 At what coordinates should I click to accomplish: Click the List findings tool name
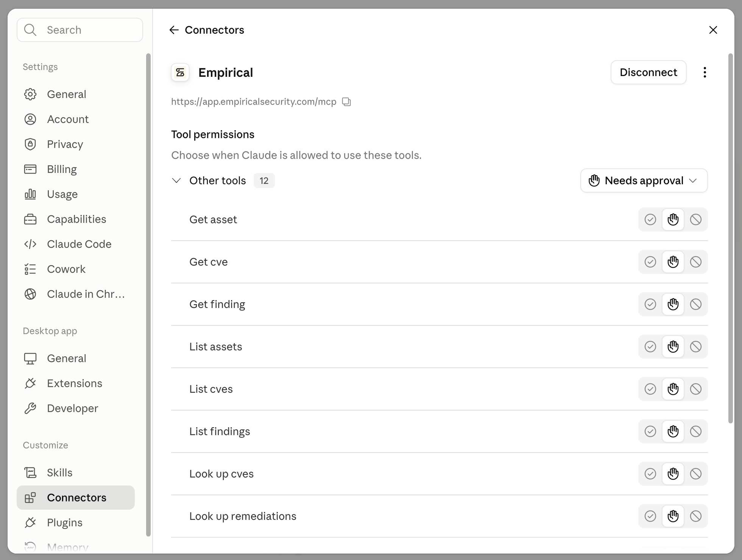[x=220, y=431]
